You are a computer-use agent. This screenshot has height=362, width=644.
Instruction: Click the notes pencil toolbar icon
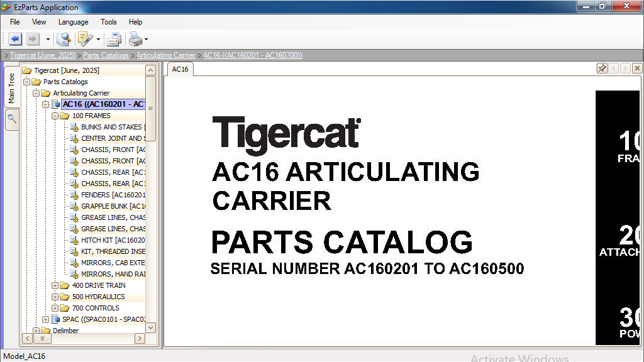point(85,39)
